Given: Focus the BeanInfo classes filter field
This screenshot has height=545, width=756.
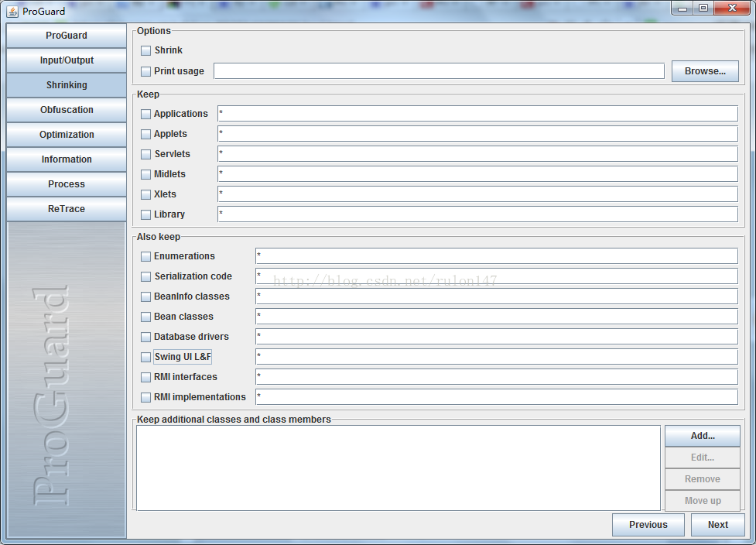Looking at the screenshot, I should 497,296.
